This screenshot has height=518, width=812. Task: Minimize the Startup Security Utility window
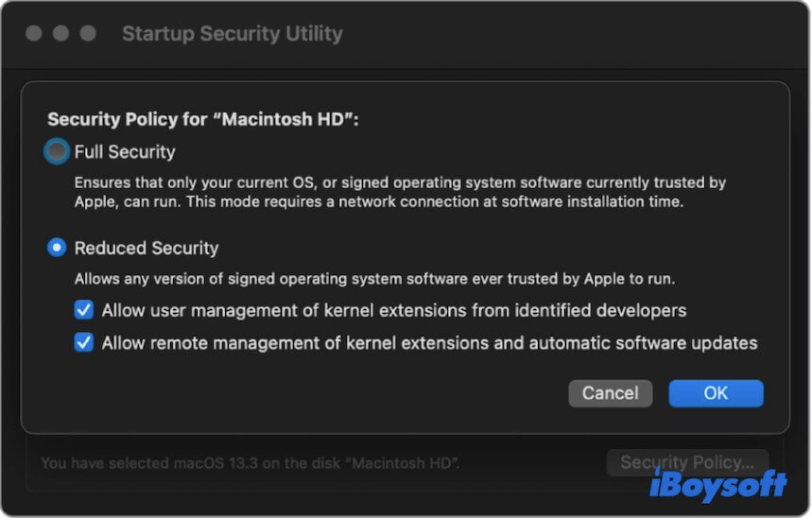61,34
